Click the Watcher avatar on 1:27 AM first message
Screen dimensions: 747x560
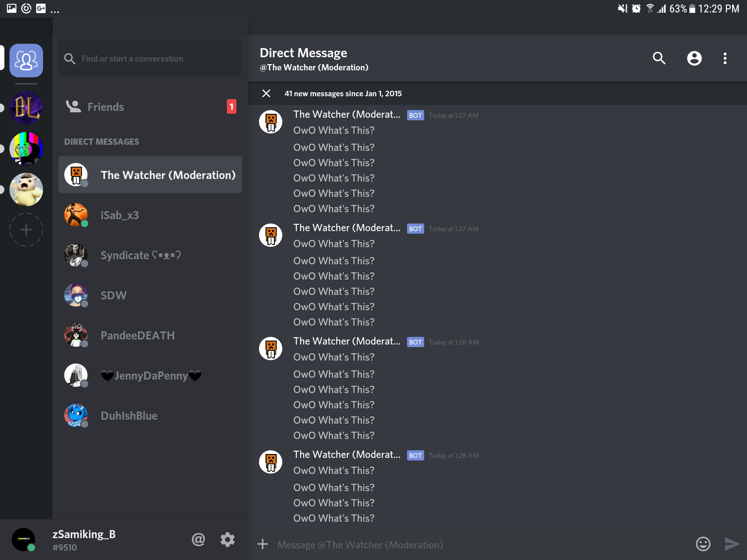pyautogui.click(x=271, y=122)
